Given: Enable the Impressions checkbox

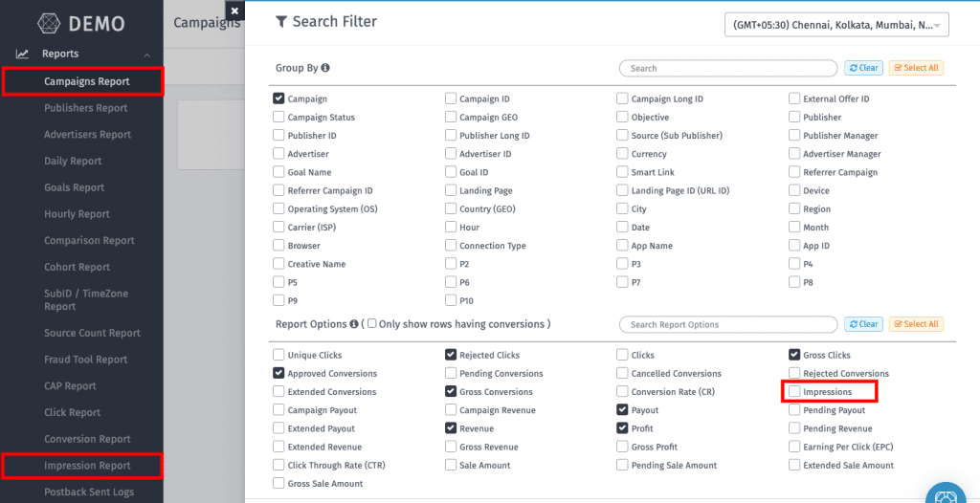Looking at the screenshot, I should coord(795,392).
